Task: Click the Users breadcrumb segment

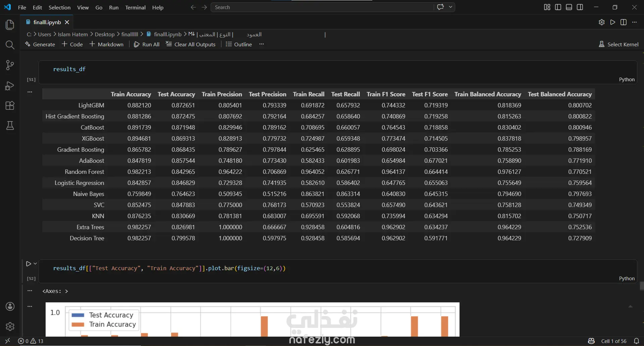Action: click(45, 34)
